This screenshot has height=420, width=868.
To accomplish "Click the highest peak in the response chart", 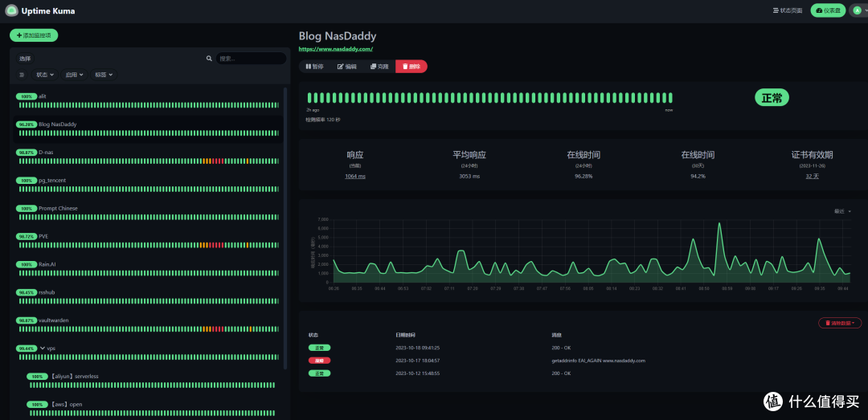I will tap(719, 223).
